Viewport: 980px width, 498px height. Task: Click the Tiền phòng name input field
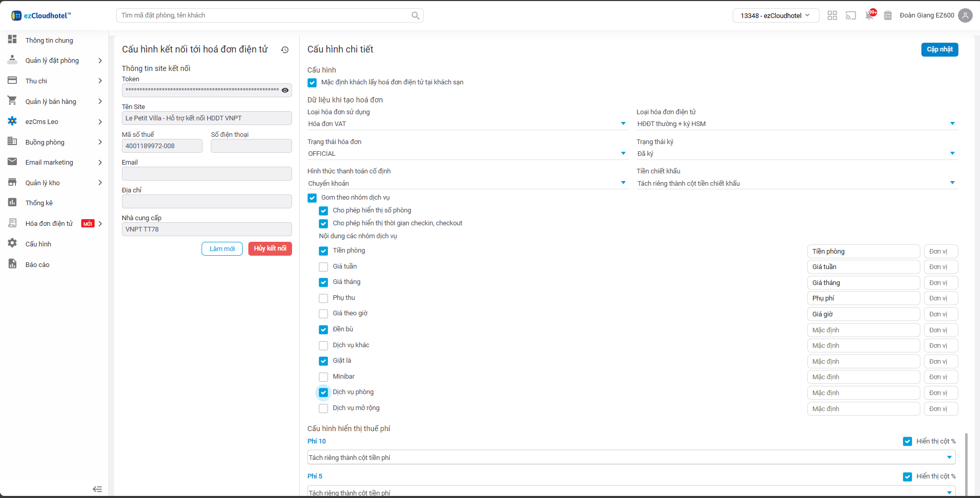tap(863, 252)
